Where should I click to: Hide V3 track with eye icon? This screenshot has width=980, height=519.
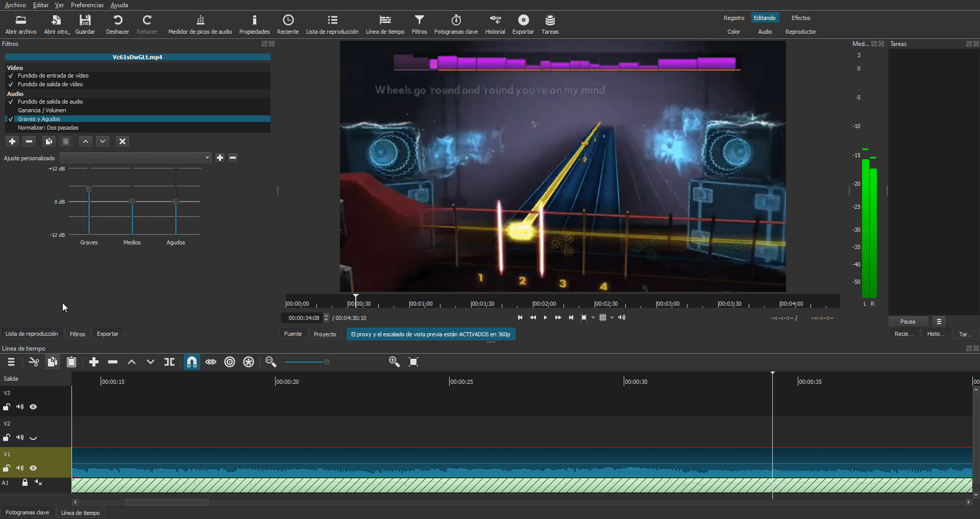pos(33,407)
